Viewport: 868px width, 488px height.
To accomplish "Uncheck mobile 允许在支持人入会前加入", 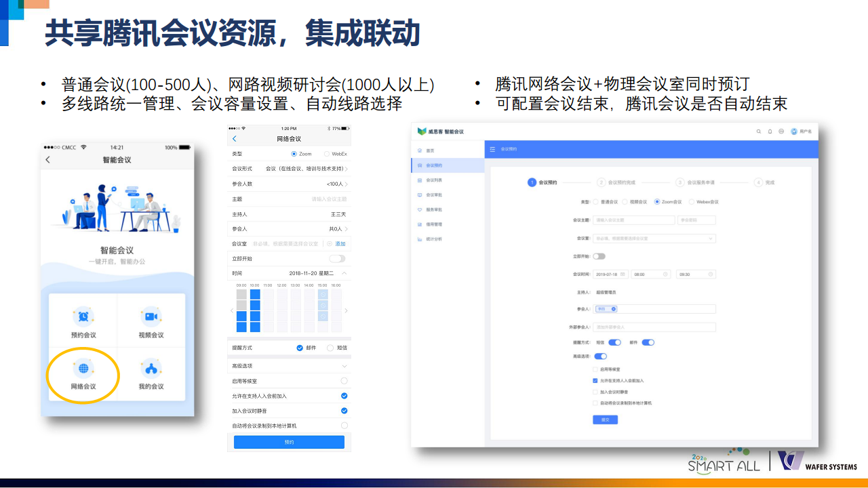I will click(x=344, y=396).
